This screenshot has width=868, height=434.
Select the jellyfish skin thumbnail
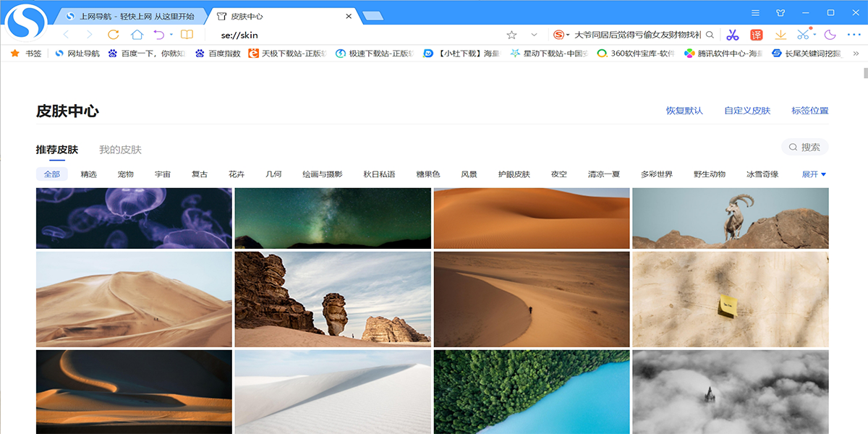click(133, 218)
